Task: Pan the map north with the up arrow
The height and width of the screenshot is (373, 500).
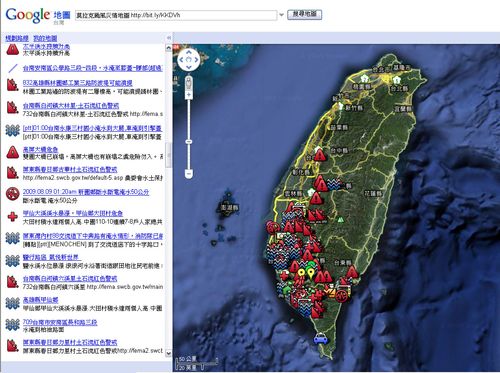Action: point(189,52)
